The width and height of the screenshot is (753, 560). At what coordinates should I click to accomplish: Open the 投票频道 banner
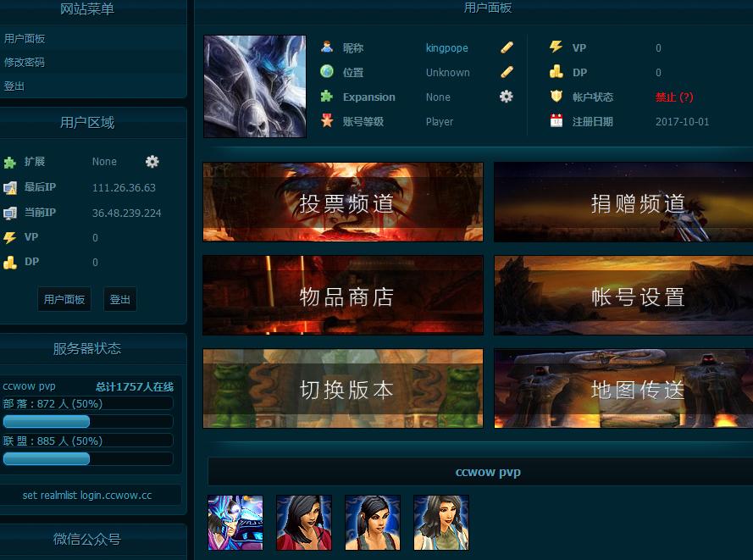[x=342, y=202]
